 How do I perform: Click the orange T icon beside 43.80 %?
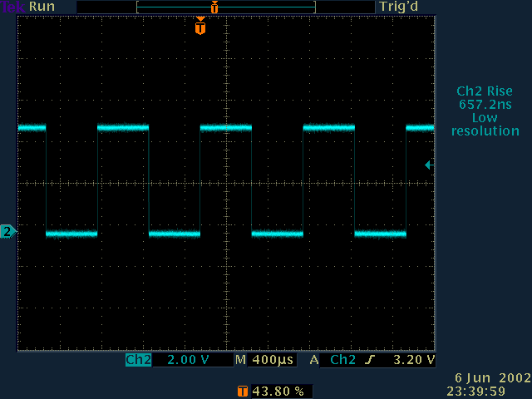point(242,390)
